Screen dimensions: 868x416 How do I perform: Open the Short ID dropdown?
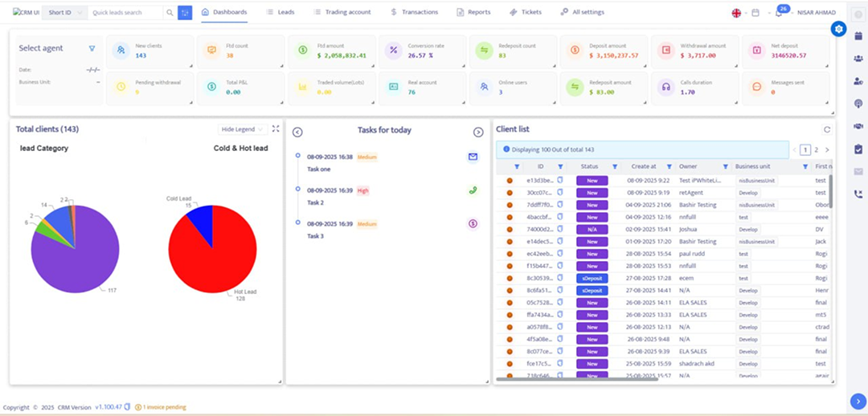coord(65,13)
